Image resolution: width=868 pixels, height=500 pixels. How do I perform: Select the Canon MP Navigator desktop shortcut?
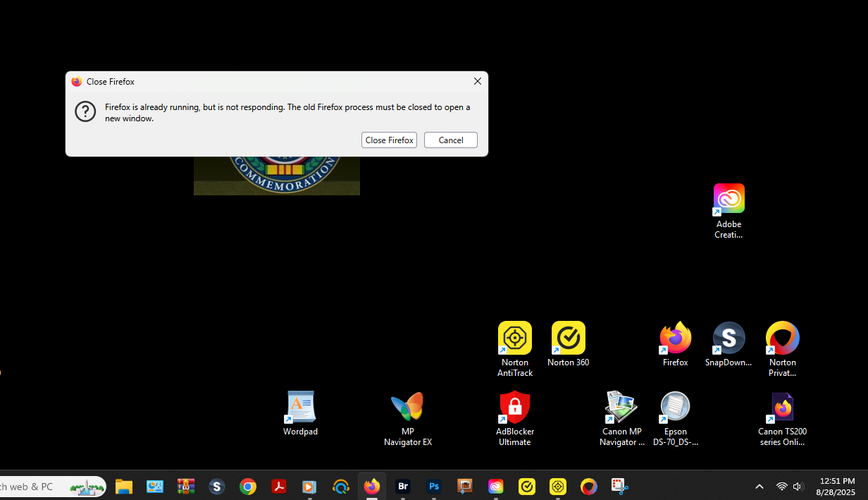(621, 418)
